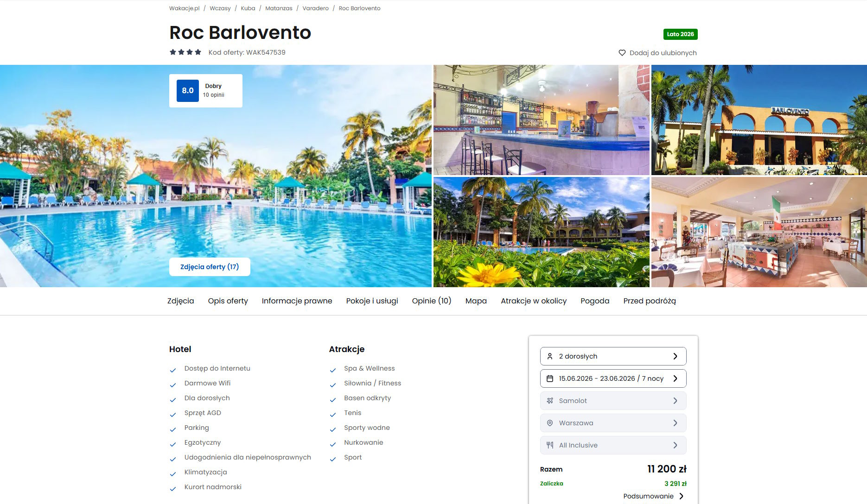The height and width of the screenshot is (504, 867).
Task: Open the Opinie (10) tab
Action: tap(432, 301)
